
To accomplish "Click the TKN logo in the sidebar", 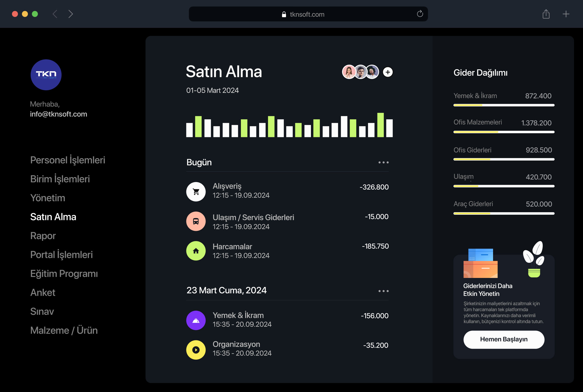I will [46, 74].
